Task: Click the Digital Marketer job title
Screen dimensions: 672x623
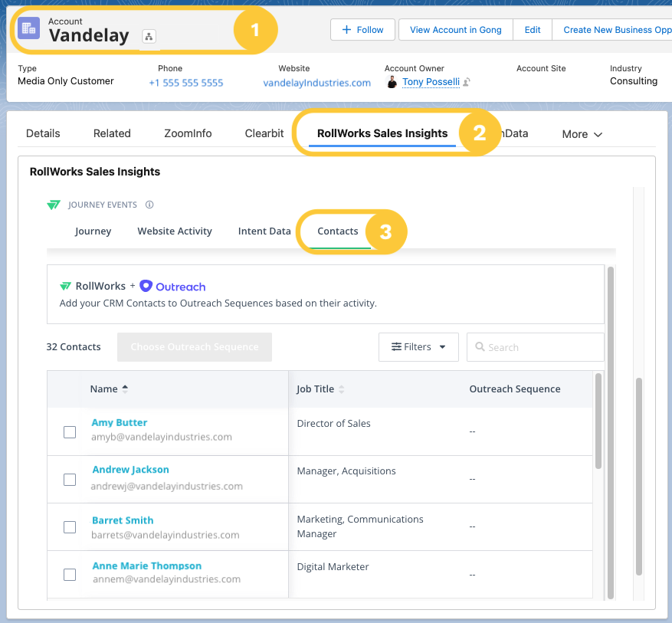Action: pyautogui.click(x=333, y=566)
